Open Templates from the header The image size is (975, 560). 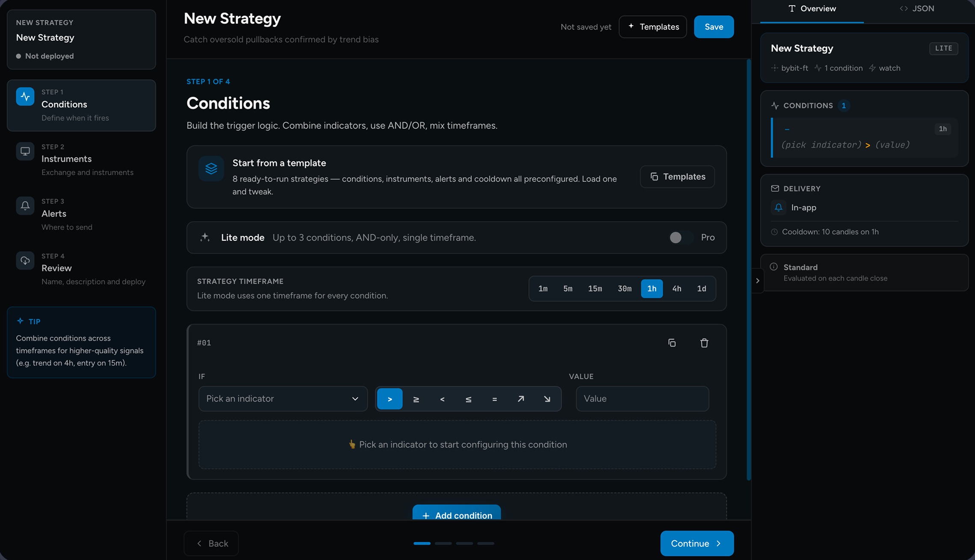click(x=653, y=27)
